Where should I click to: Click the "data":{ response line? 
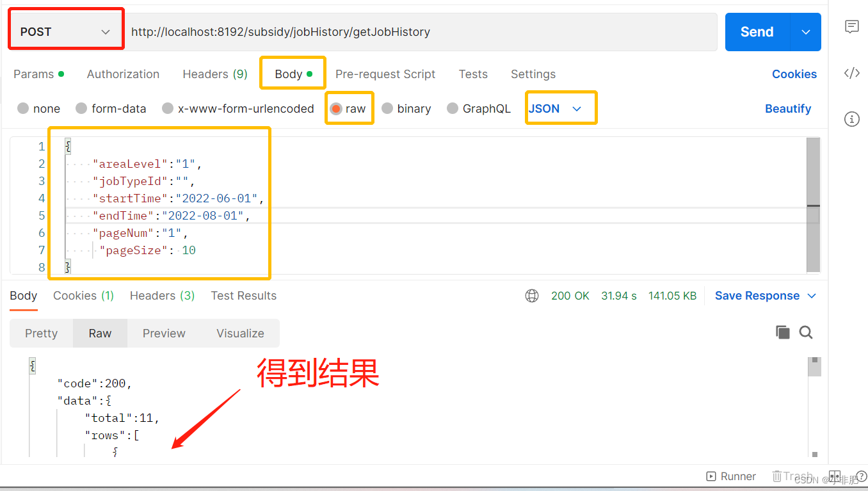84,401
